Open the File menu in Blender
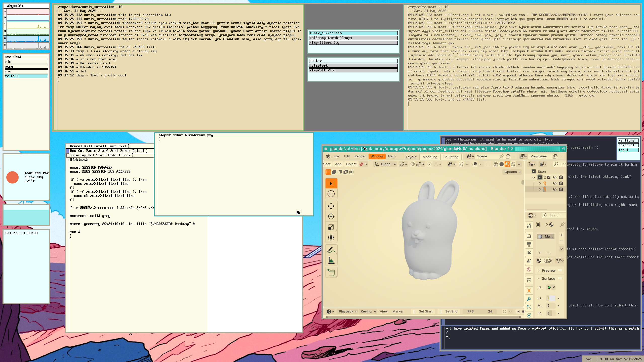The image size is (644, 362). click(x=336, y=156)
